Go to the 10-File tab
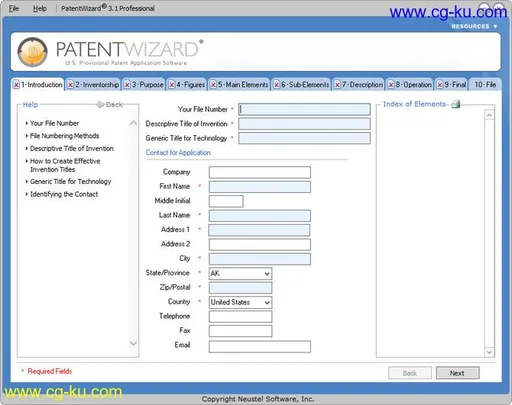Image resolution: width=512 pixels, height=405 pixels. click(485, 85)
